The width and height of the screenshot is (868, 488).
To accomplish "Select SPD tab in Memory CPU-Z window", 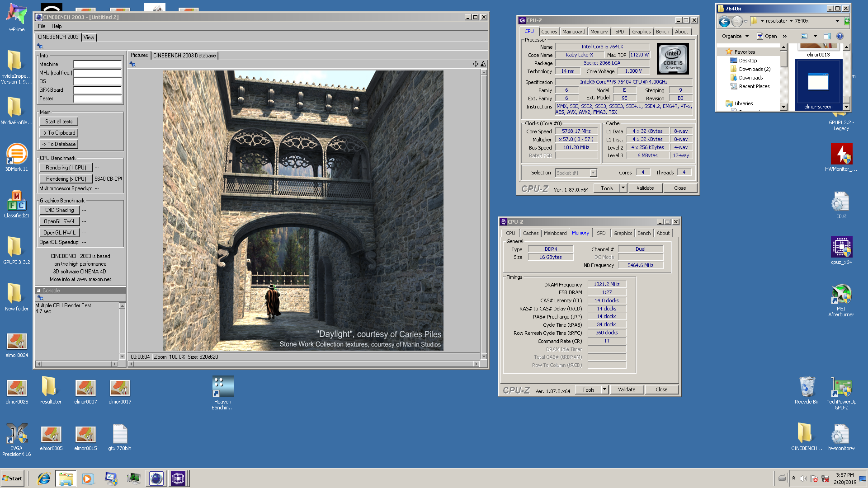I will 601,233.
